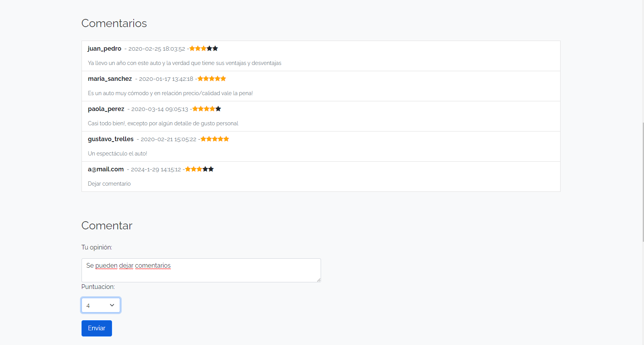This screenshot has width=644, height=345.
Task: Click date 2020-03-14 09:05:13
Action: (160, 109)
